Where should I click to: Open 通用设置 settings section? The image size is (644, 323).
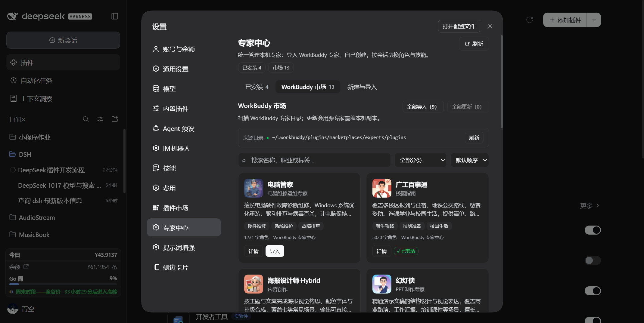coord(184,69)
